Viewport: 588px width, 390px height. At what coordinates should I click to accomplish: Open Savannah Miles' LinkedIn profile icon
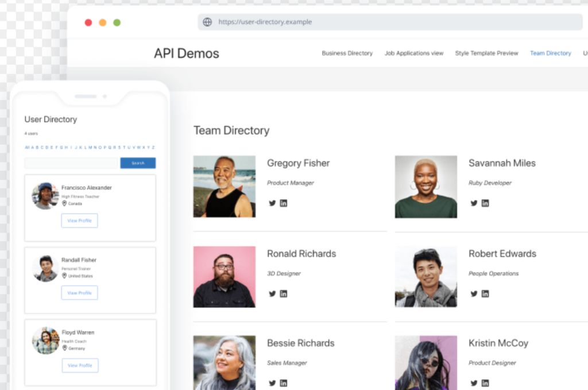coord(485,203)
